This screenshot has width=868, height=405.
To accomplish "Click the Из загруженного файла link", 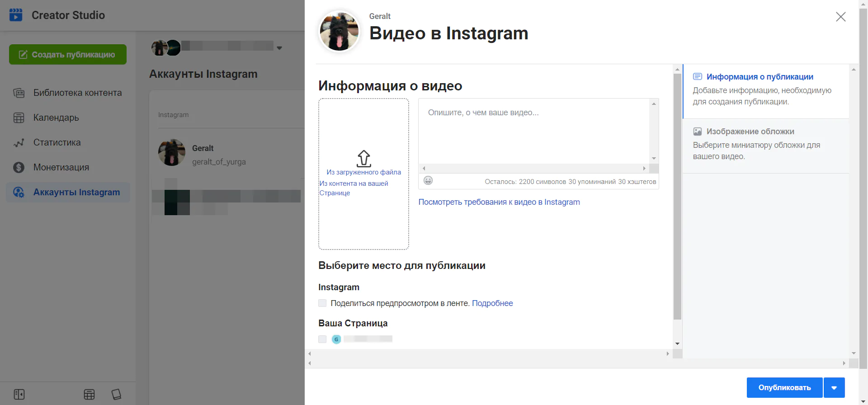I will (x=363, y=172).
